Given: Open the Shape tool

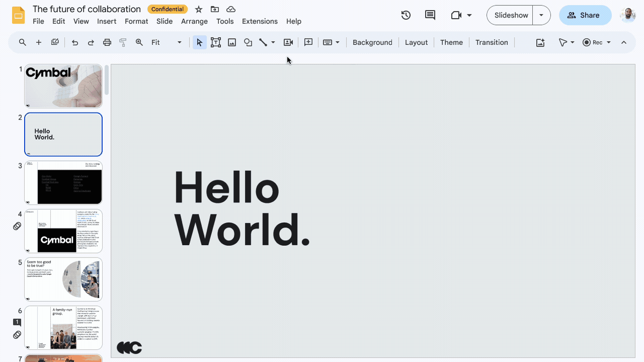Looking at the screenshot, I should point(248,42).
